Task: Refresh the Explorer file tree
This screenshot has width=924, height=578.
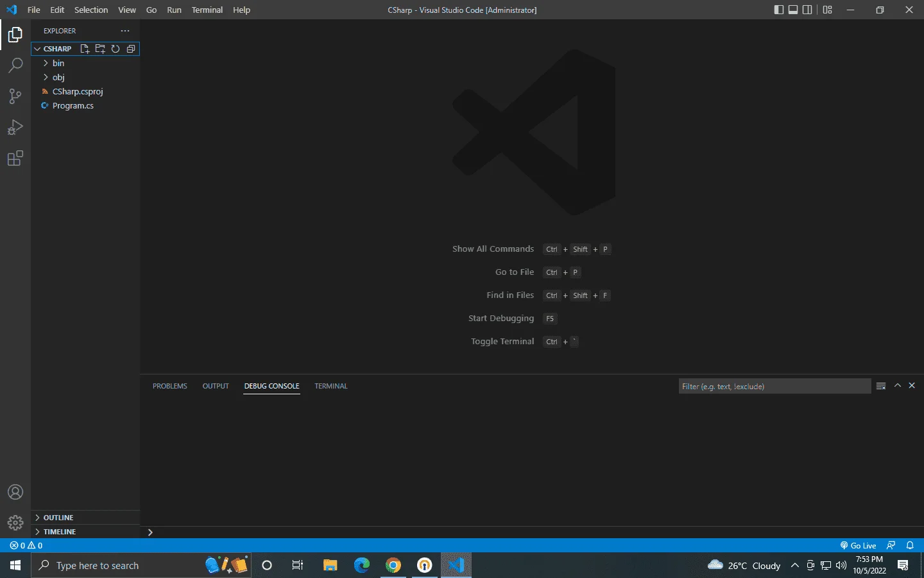Action: point(116,49)
